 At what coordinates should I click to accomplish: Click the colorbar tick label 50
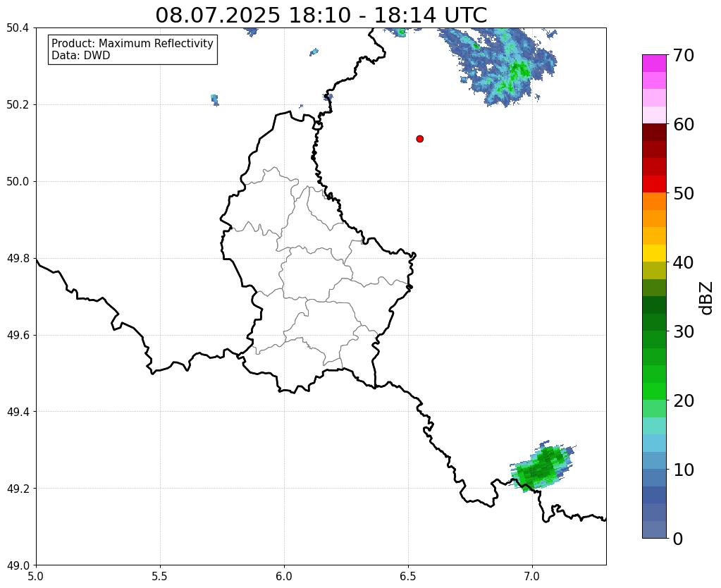coord(683,193)
